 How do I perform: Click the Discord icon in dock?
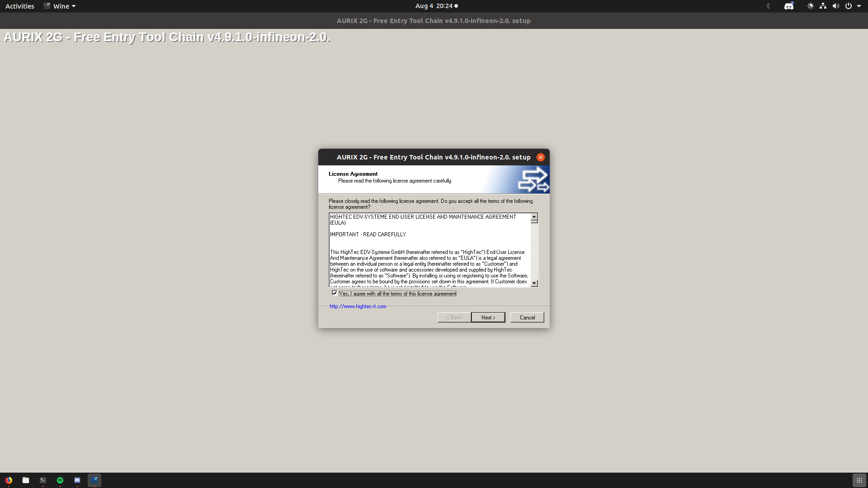tap(77, 480)
